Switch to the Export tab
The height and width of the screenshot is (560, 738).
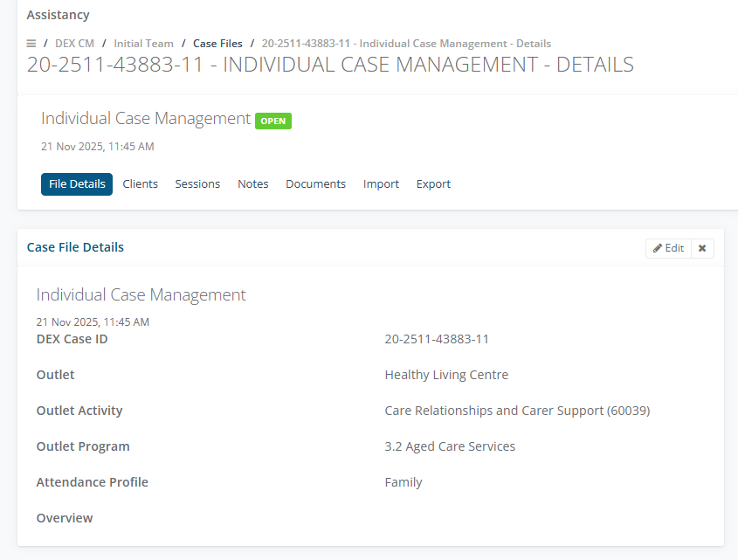433,184
